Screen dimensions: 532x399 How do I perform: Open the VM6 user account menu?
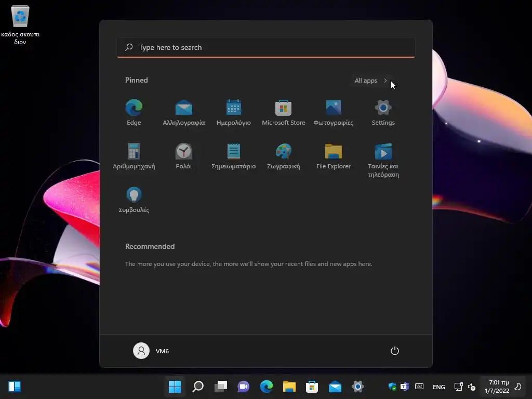(x=151, y=351)
